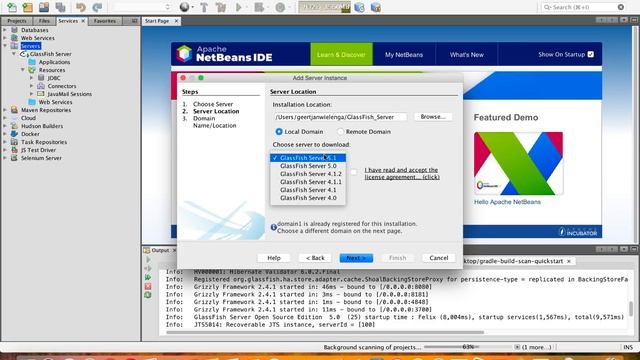Expand the Web Services top-level node
Screen dimensions: 640x360
coord(5,38)
